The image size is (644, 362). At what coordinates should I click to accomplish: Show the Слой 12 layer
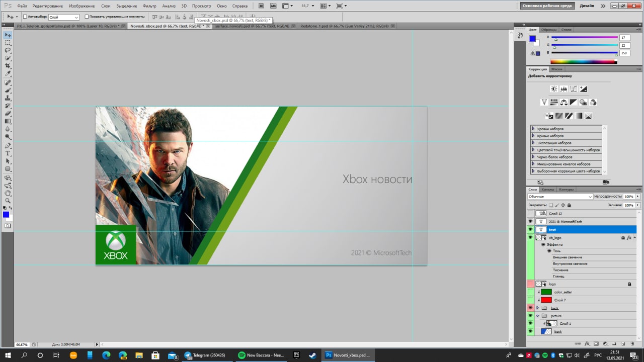[530, 214]
